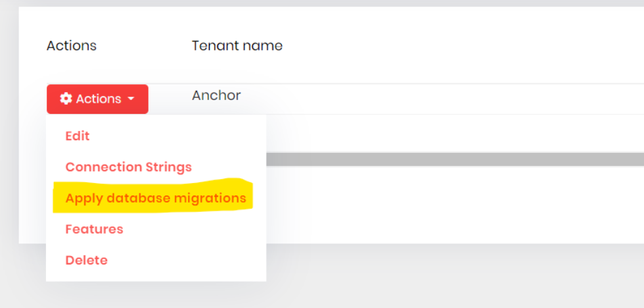Choose Delete in the tenant actions menu

[x=86, y=260]
